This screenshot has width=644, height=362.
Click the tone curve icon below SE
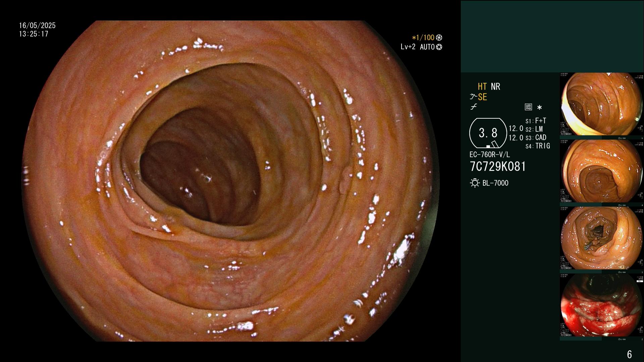474,107
